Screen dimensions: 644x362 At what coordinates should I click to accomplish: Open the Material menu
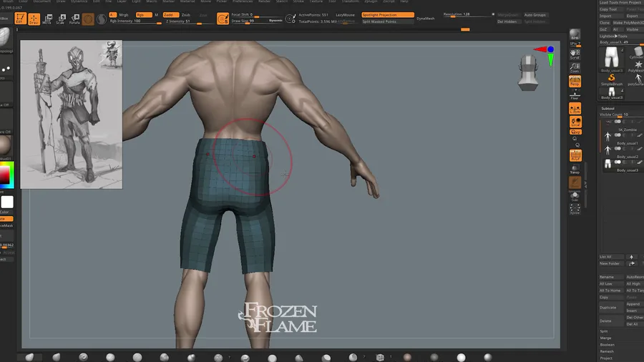187,1
